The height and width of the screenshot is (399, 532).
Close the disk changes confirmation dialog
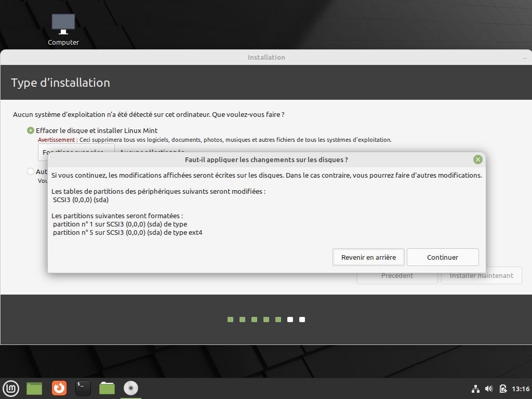coord(478,159)
